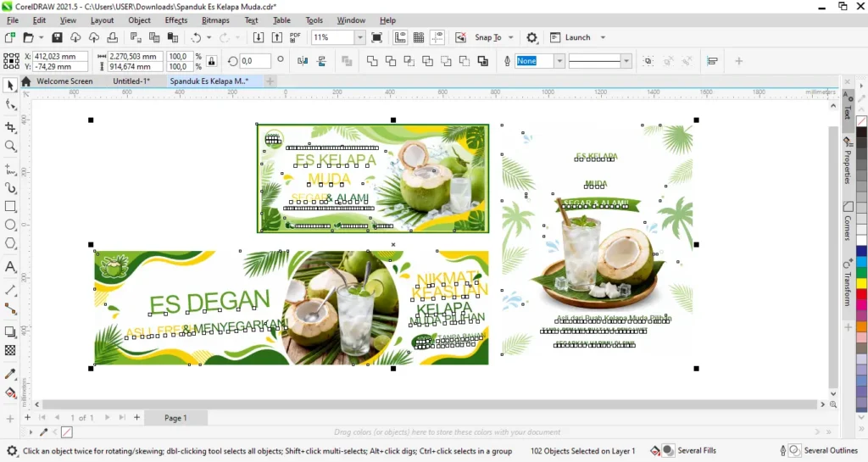Open the Object menu

coord(139,19)
